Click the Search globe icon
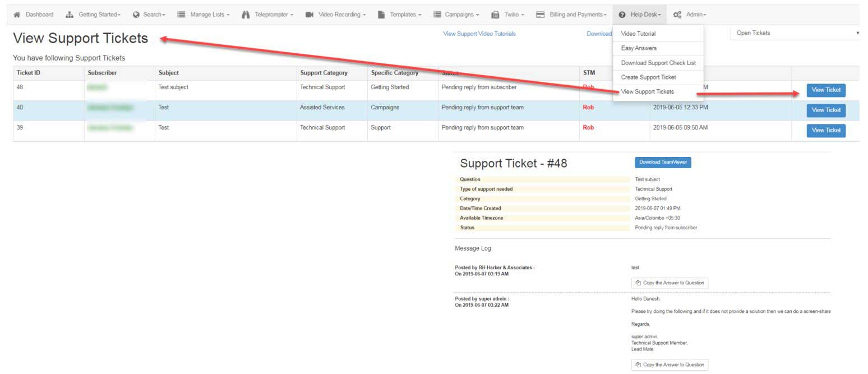868x374 pixels. 136,15
